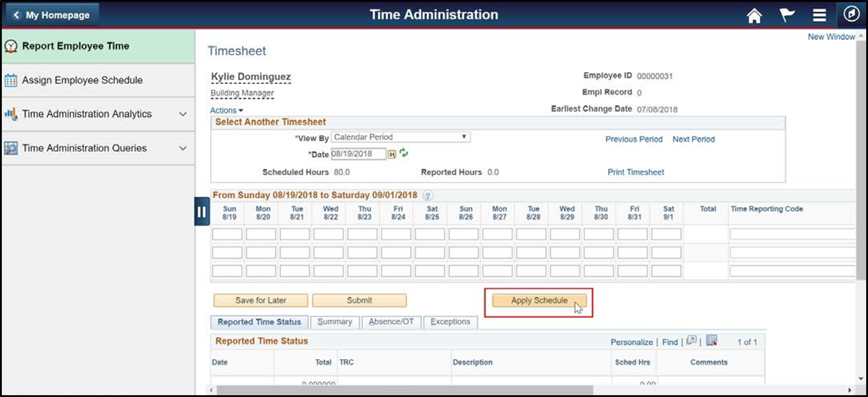
Task: Open Reported Time Status grid in a popup window
Action: point(692,340)
